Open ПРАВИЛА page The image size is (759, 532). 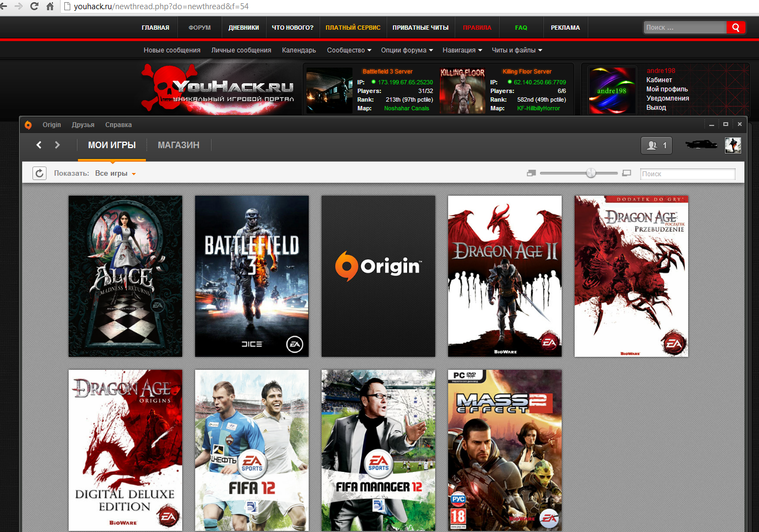[x=477, y=28]
